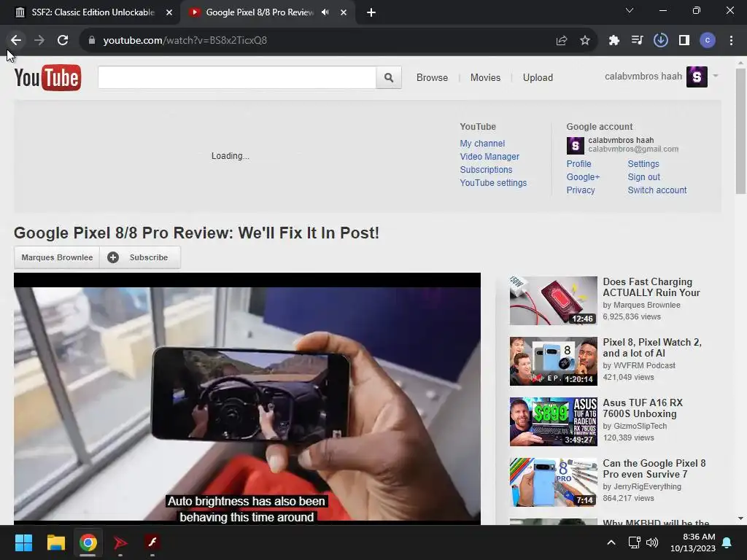
Task: Open volume control in system tray
Action: (x=652, y=542)
